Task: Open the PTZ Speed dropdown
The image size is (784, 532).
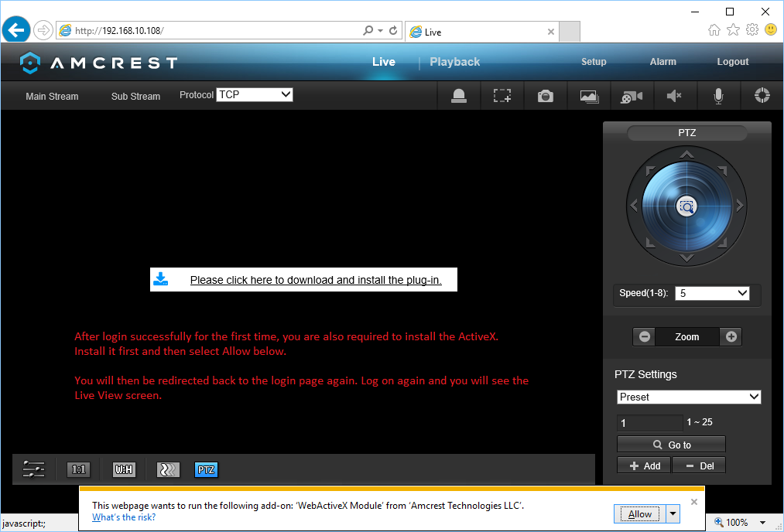Action: (x=712, y=293)
